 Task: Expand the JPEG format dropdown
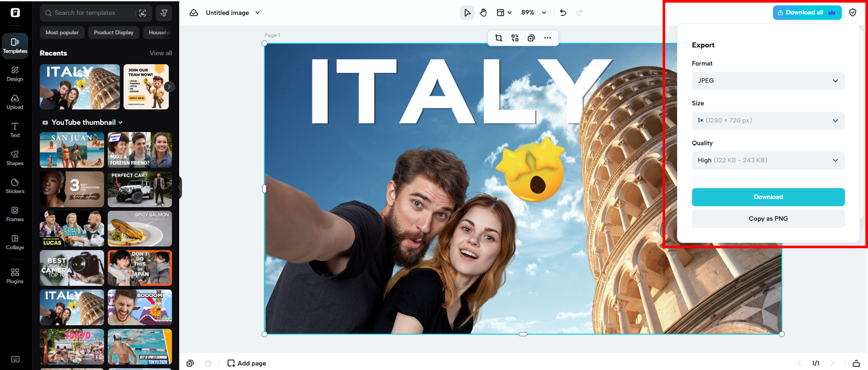(x=768, y=81)
